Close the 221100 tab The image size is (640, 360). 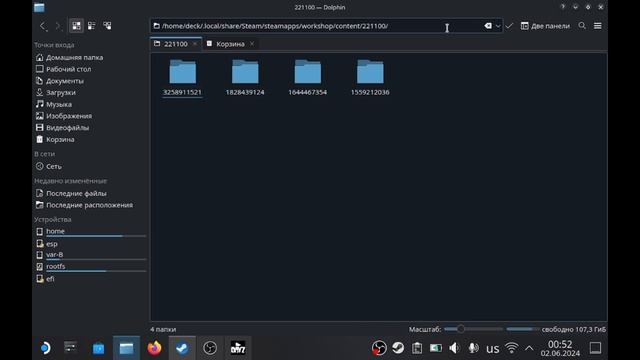click(x=195, y=44)
